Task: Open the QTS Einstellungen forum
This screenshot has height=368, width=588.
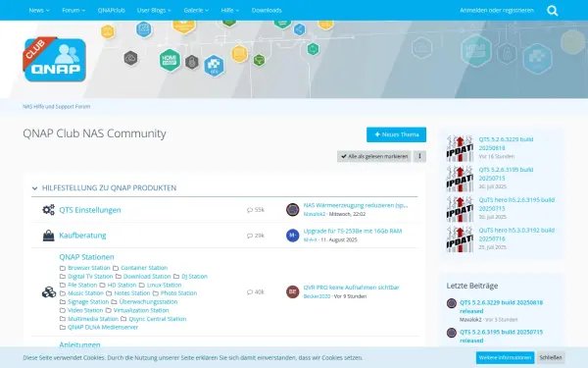Action: click(x=90, y=210)
